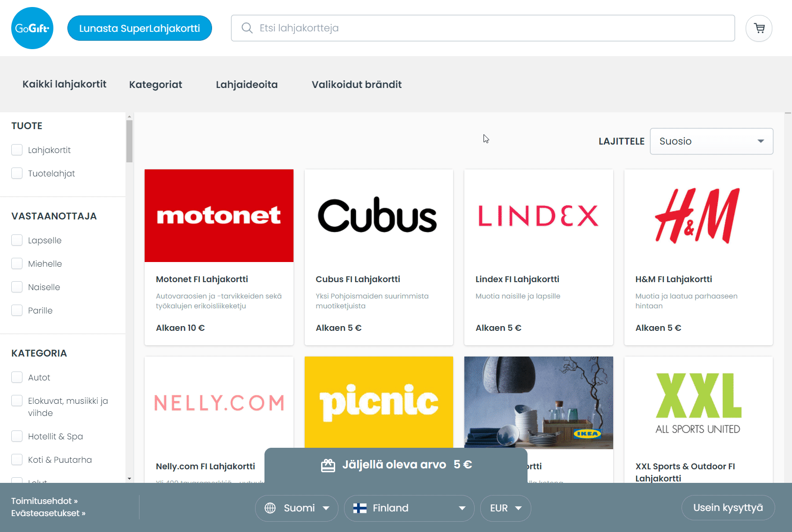792x532 pixels.
Task: Open the XXL All Sports United image
Action: tap(698, 402)
